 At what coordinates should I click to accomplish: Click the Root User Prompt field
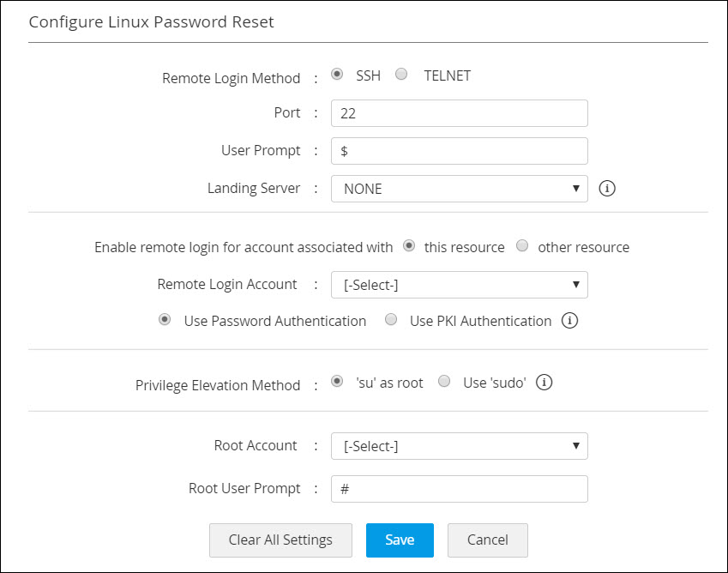459,489
